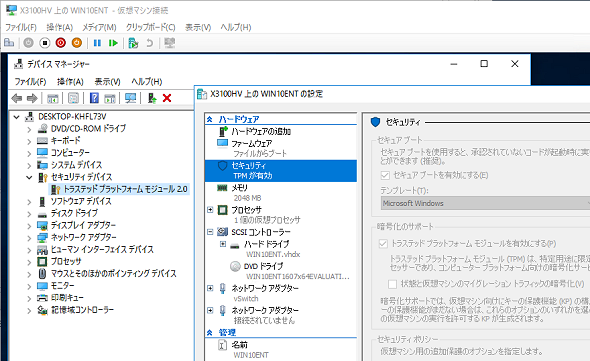Image resolution: width=590 pixels, height=361 pixels.
Task: Collapse the DESKTOP-KHFL73V root node
Action: (x=17, y=117)
